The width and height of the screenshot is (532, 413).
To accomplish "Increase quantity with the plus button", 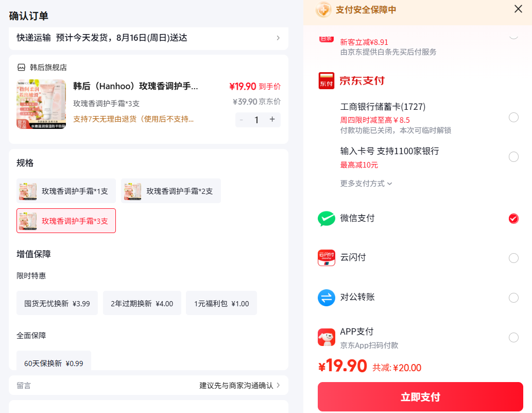I will coord(272,119).
